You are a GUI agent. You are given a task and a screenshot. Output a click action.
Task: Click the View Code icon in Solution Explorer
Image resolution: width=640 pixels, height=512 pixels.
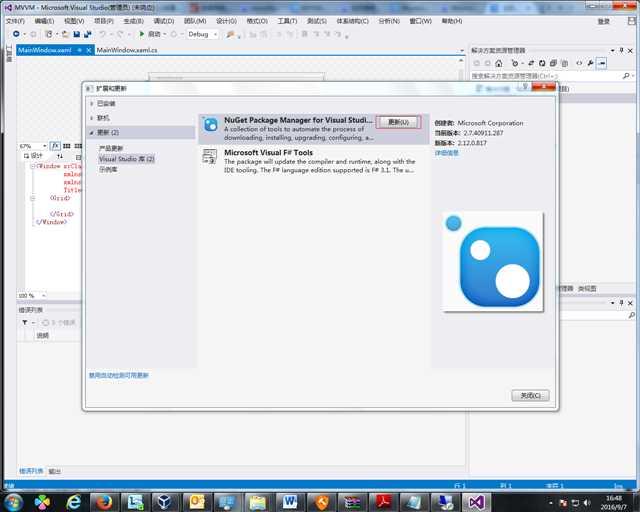click(x=579, y=63)
